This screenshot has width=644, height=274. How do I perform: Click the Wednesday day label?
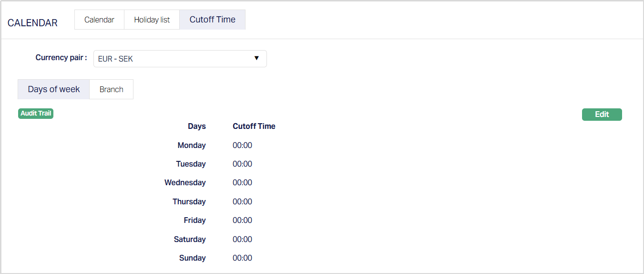(185, 183)
